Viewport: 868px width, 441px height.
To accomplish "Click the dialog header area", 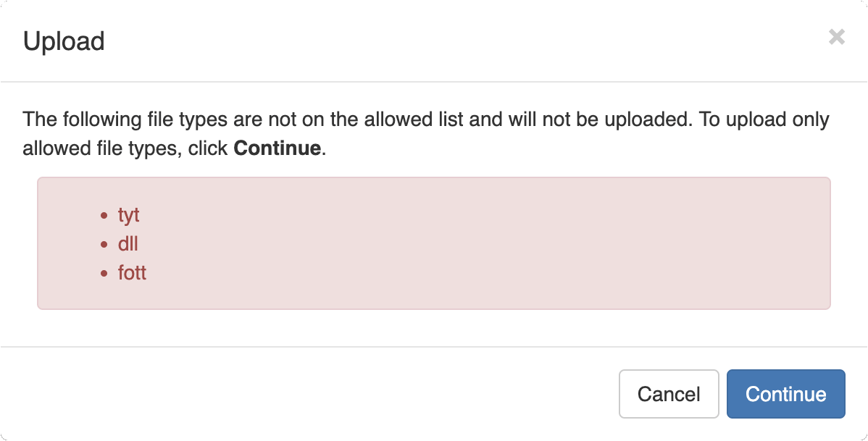I will [x=435, y=41].
